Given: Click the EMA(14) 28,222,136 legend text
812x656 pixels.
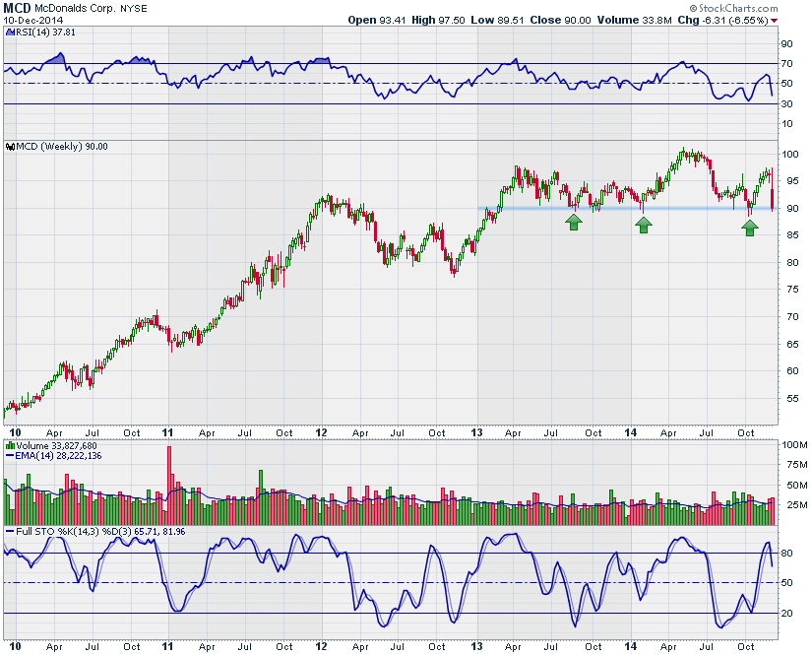Looking at the screenshot, I should pos(58,456).
